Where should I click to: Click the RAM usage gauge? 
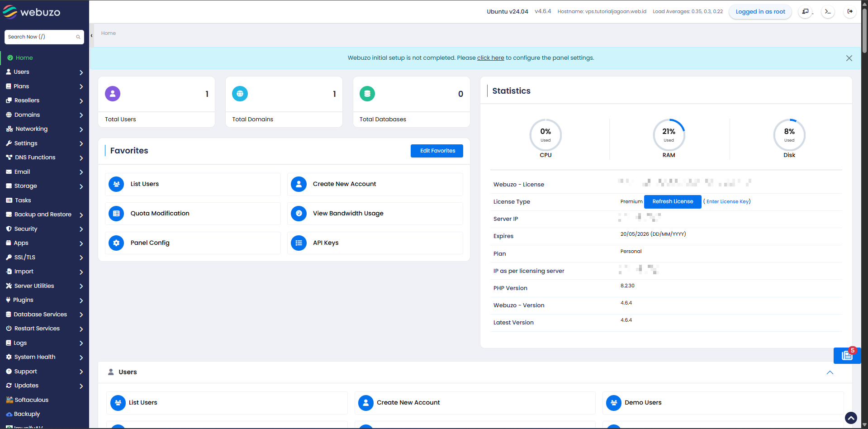(x=669, y=135)
